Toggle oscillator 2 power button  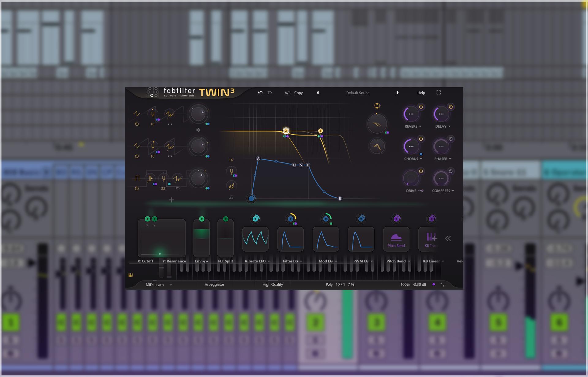tap(137, 156)
